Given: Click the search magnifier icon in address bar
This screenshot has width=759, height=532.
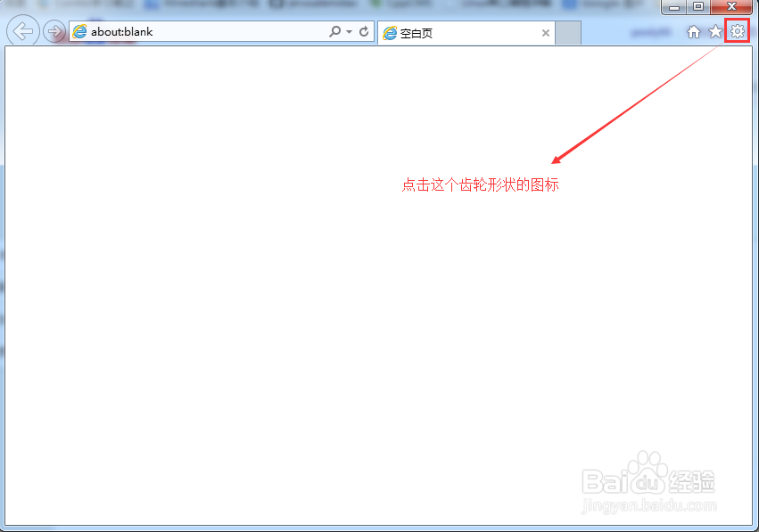Looking at the screenshot, I should 334,31.
